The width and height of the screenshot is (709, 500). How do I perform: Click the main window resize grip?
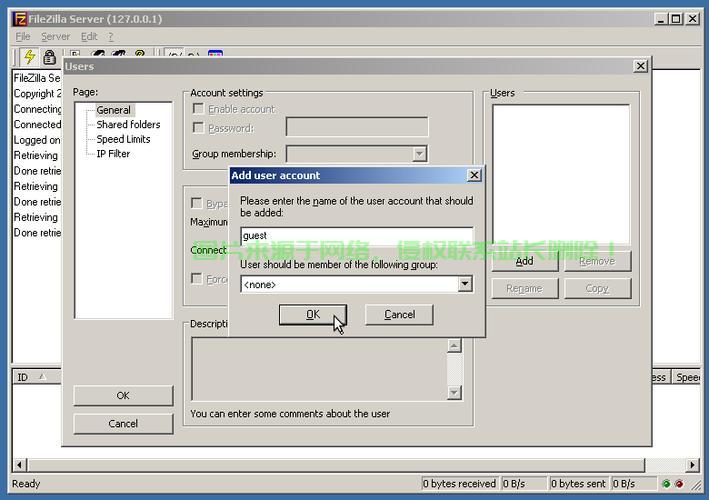(695, 486)
